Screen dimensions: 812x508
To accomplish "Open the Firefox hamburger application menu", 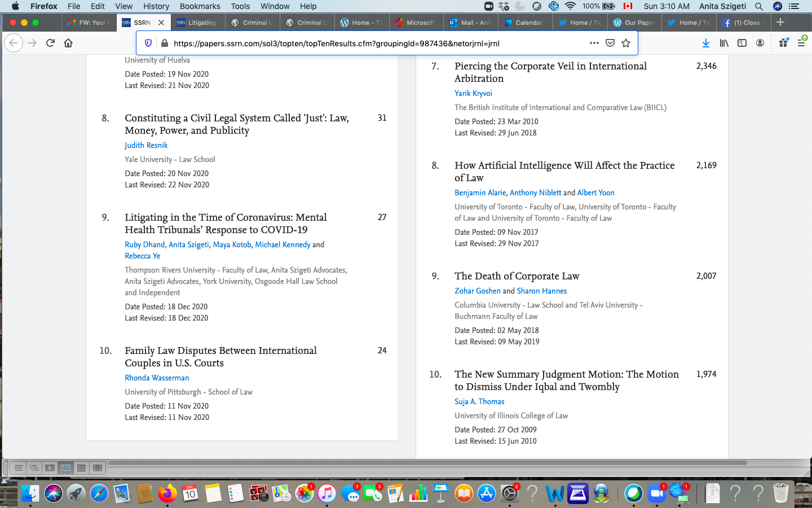I will [801, 43].
